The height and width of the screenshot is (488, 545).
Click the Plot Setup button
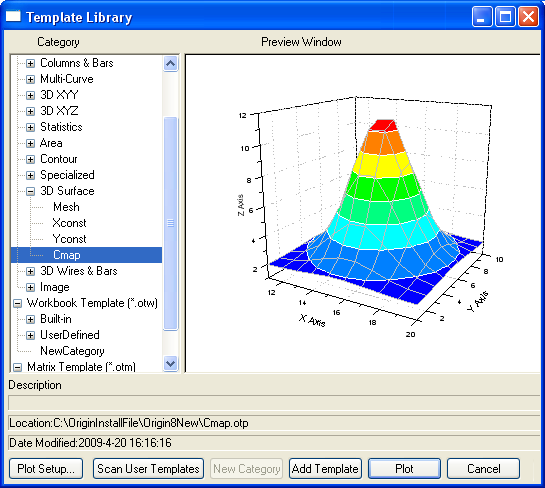[46, 469]
